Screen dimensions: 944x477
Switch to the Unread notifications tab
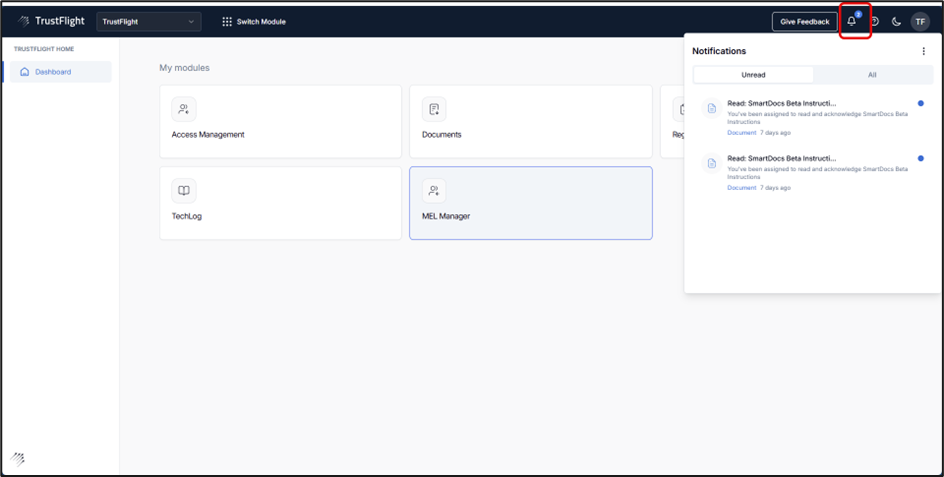(x=753, y=75)
